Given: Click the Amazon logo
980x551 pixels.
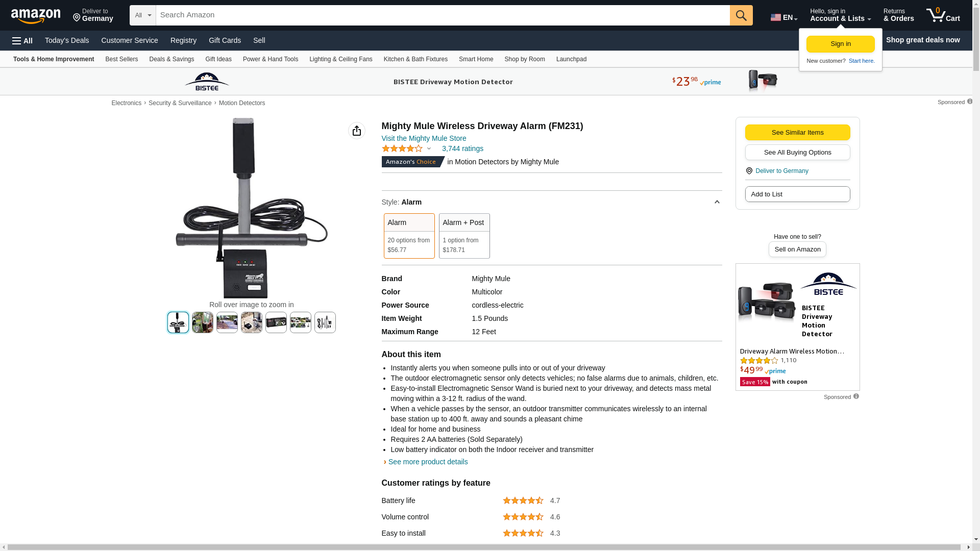Looking at the screenshot, I should [36, 16].
